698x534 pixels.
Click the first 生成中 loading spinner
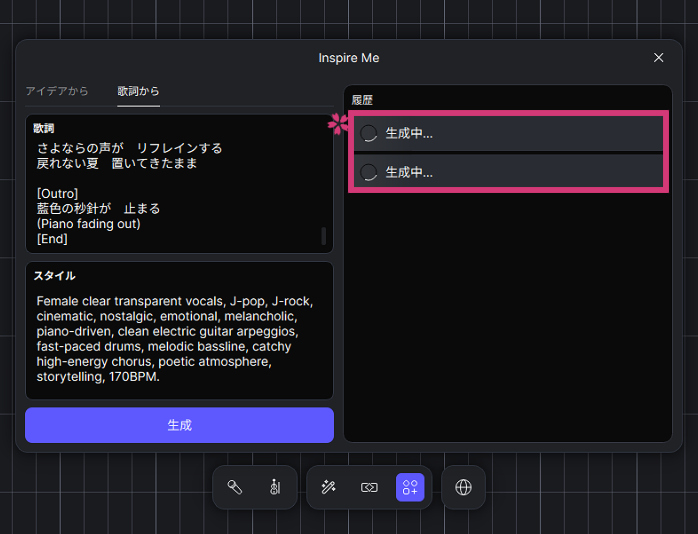point(369,133)
